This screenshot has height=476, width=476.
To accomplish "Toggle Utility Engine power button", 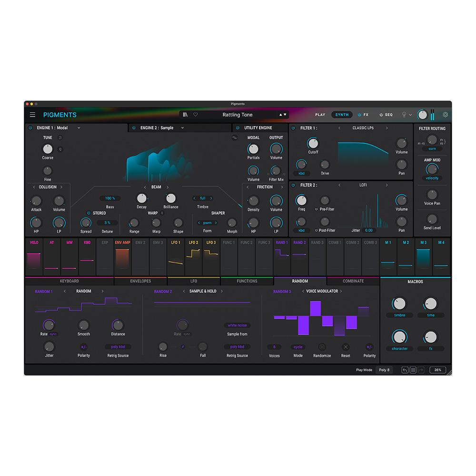I will [238, 128].
